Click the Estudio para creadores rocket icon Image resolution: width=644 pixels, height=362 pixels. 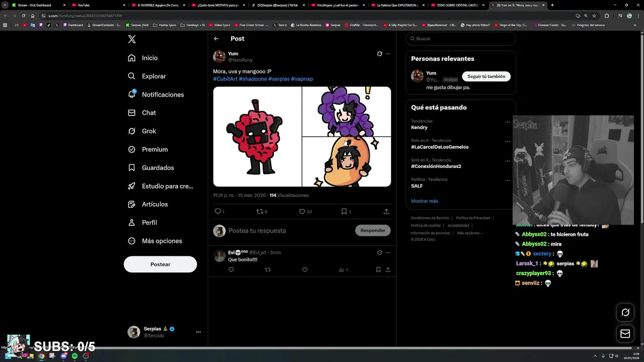[131, 186]
